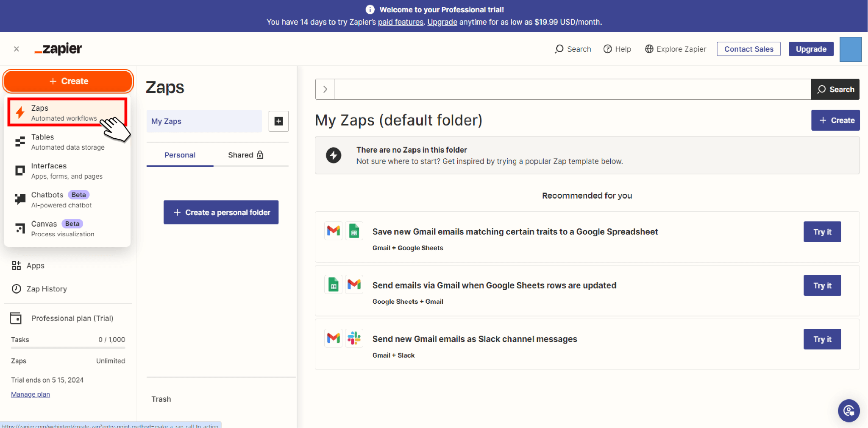Expand the search filter chevron
868x428 pixels.
(325, 89)
